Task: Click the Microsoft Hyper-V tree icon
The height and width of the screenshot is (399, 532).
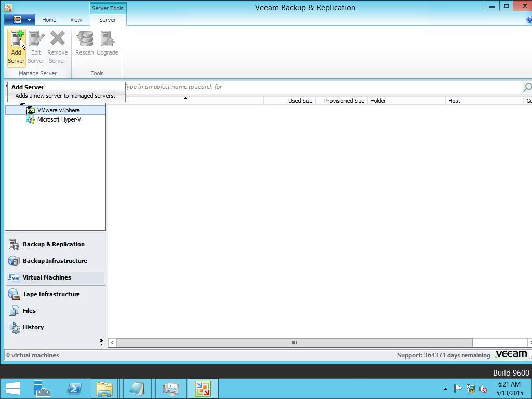Action: (31, 119)
